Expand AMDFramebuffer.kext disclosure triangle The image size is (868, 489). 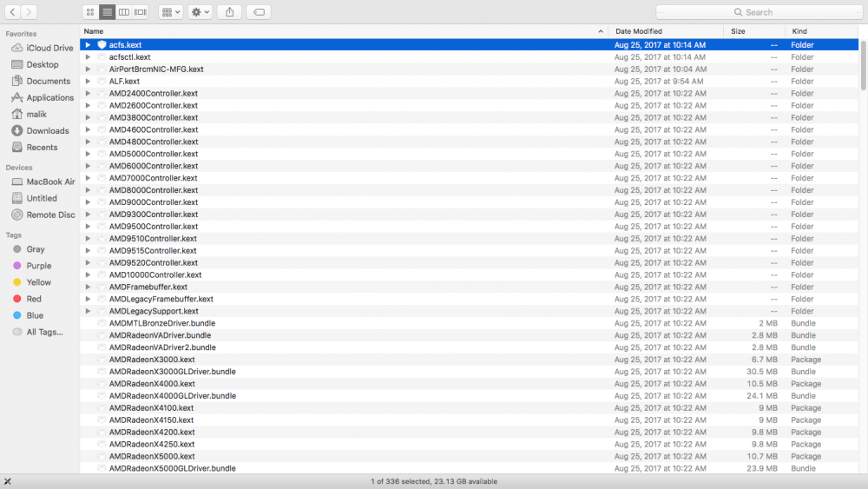88,287
